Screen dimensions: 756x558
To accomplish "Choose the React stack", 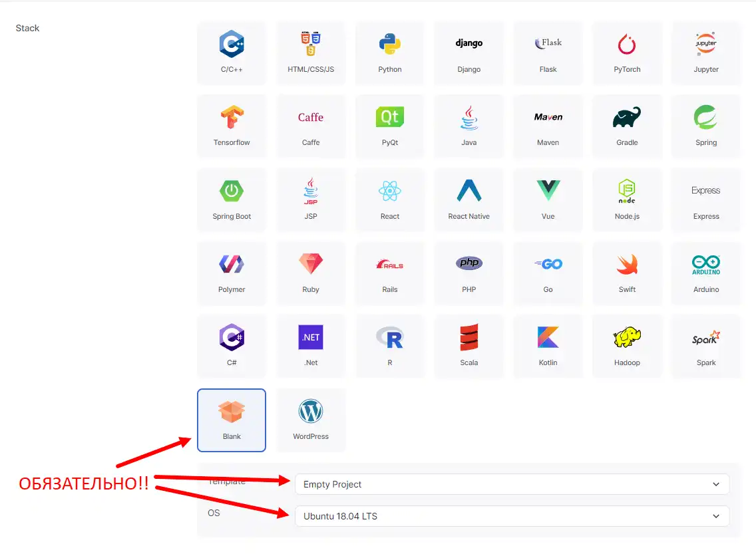I will [389, 200].
